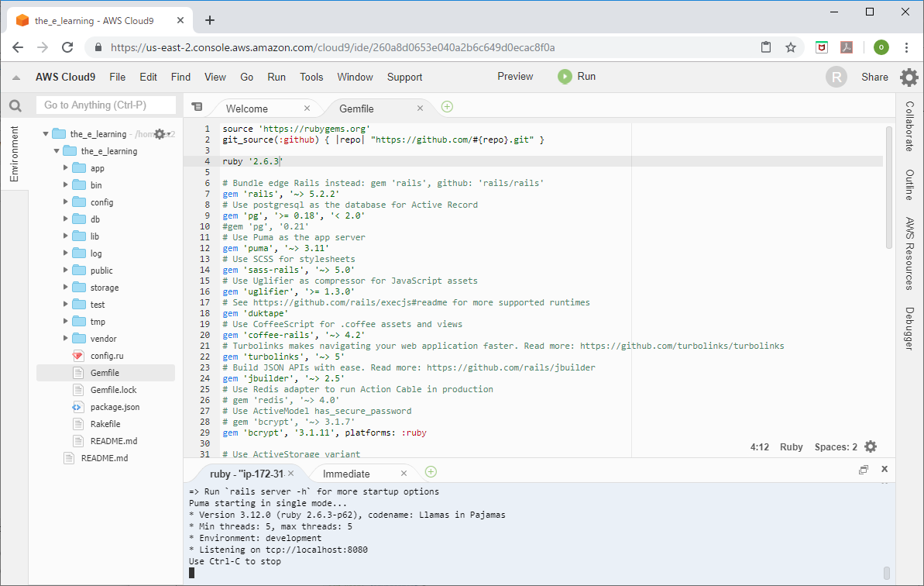Click the browser address bar URL
The height and width of the screenshot is (586, 924).
pyautogui.click(x=332, y=47)
